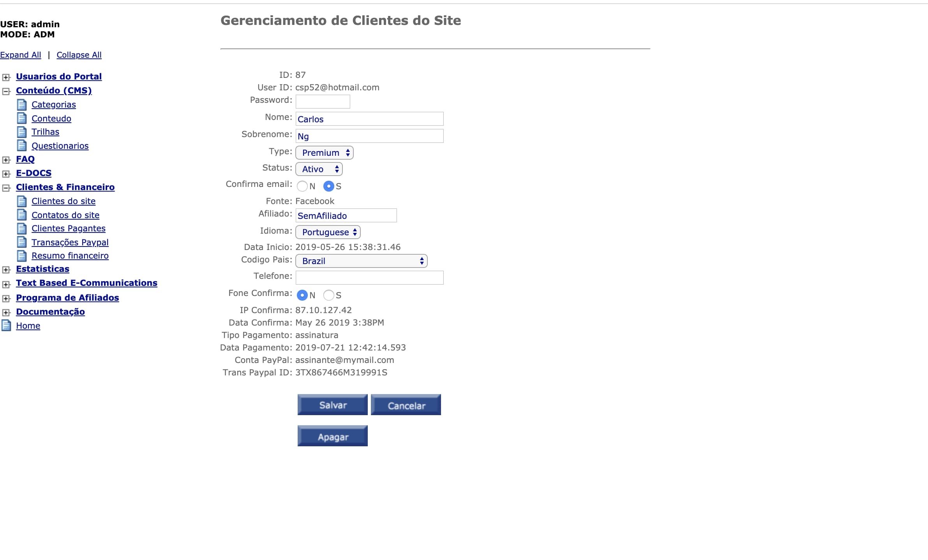Click the Telefone input field
This screenshot has width=928, height=560.
point(369,278)
